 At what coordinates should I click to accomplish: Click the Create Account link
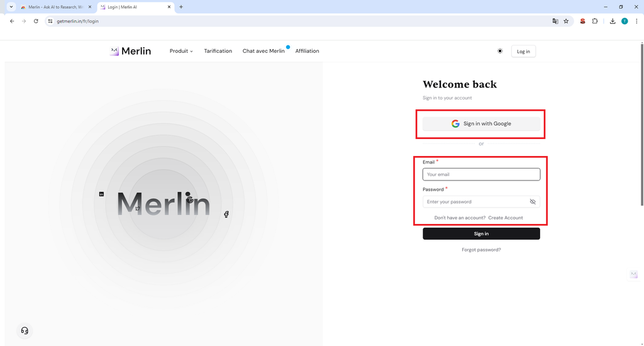506,218
